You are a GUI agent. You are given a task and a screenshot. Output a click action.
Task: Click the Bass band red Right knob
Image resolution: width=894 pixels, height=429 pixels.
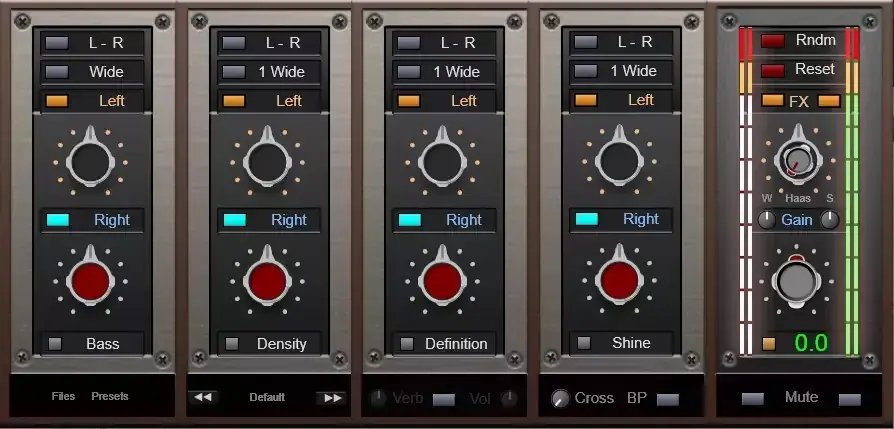(x=90, y=280)
